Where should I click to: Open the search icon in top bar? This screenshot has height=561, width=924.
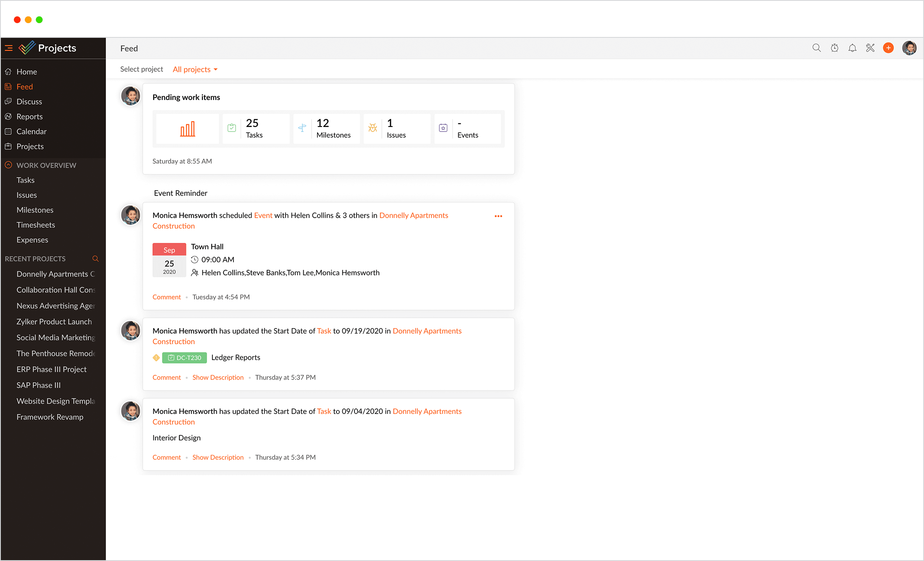point(816,48)
